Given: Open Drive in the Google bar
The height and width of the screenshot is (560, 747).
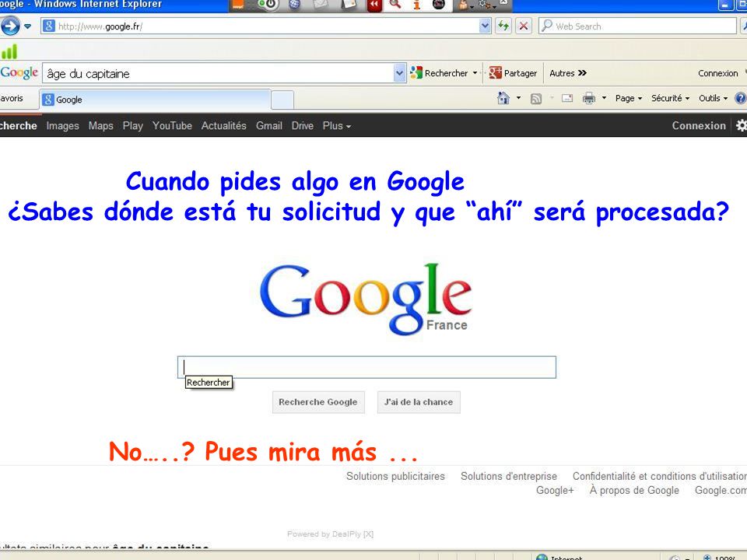Looking at the screenshot, I should 303,126.
